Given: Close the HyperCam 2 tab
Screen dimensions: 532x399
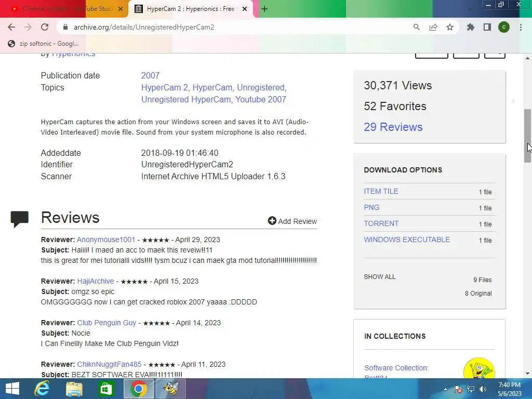Looking at the screenshot, I should tap(245, 9).
